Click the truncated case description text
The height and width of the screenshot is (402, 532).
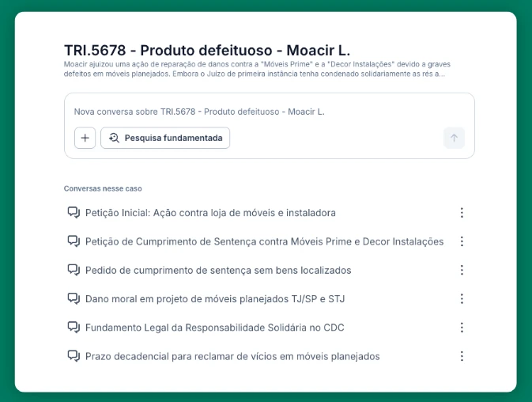point(255,69)
